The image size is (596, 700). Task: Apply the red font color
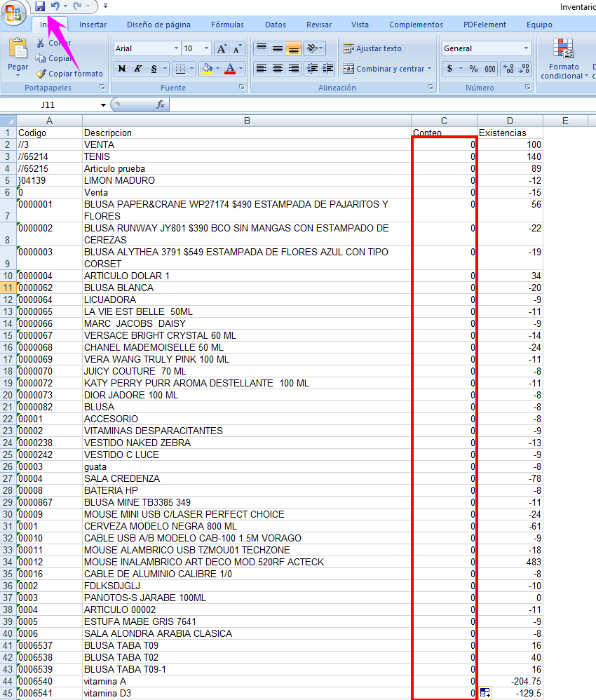click(x=231, y=69)
